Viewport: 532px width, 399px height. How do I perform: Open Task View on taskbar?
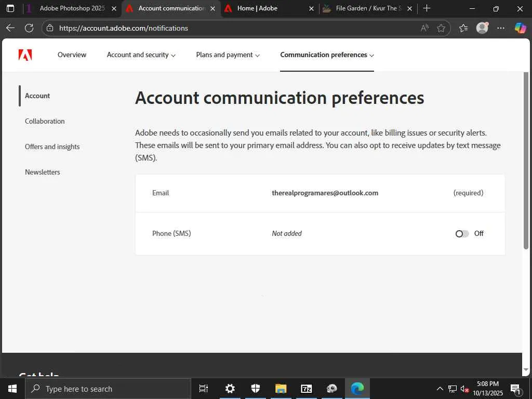point(204,389)
